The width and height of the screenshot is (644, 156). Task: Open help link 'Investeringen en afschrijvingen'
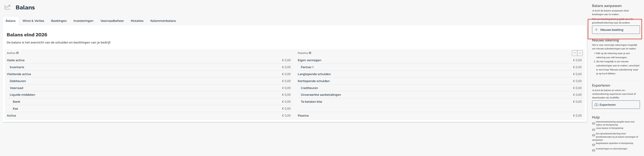tap(611, 149)
